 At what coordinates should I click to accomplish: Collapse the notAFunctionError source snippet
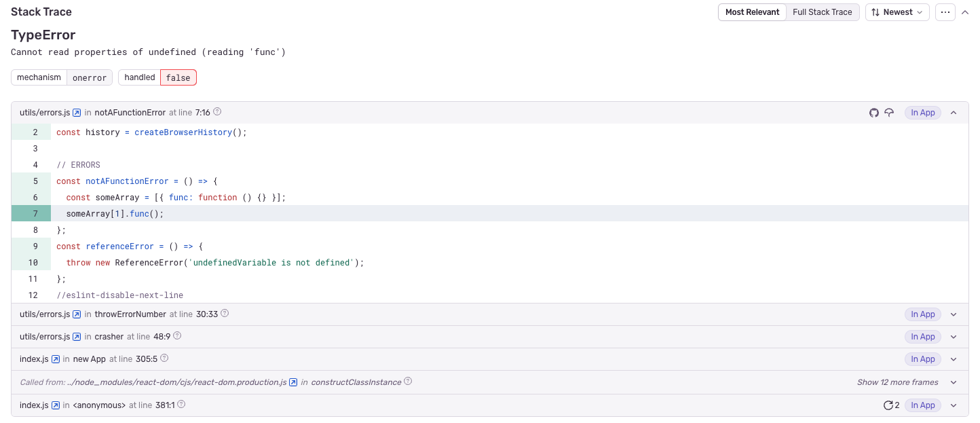pos(953,113)
